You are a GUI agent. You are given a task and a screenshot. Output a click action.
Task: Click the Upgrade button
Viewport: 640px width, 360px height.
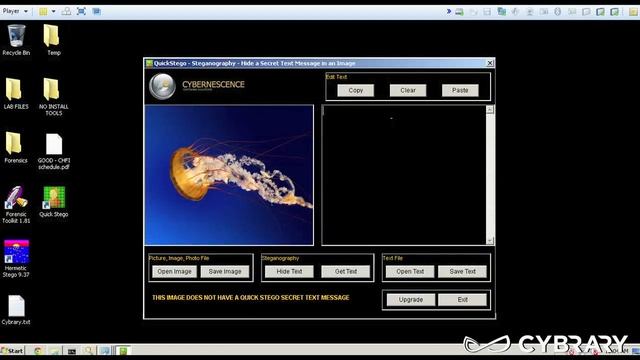tap(411, 300)
